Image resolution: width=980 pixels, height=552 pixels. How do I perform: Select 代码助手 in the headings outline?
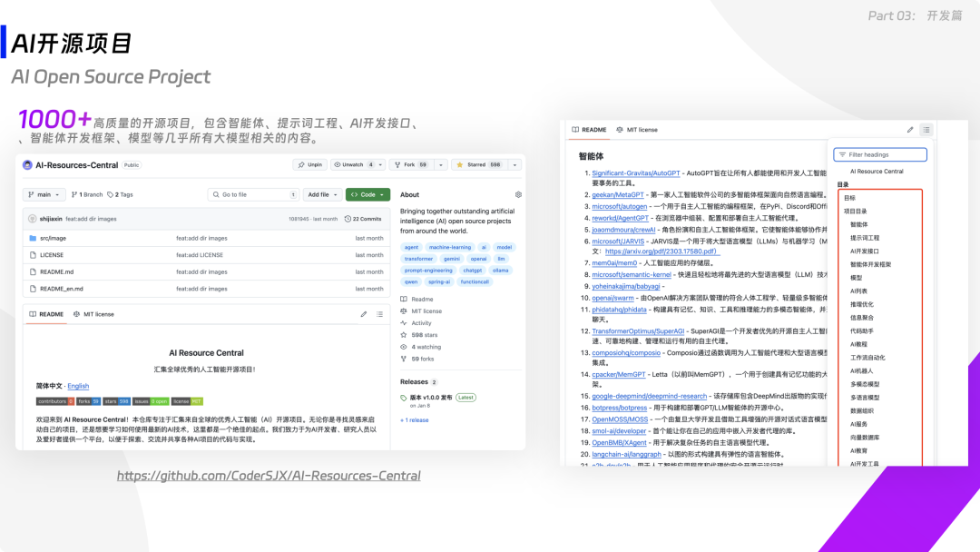[861, 331]
